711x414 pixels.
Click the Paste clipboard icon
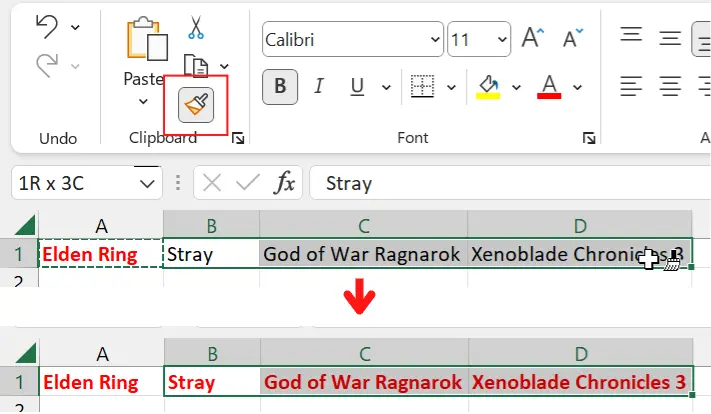coord(146,39)
